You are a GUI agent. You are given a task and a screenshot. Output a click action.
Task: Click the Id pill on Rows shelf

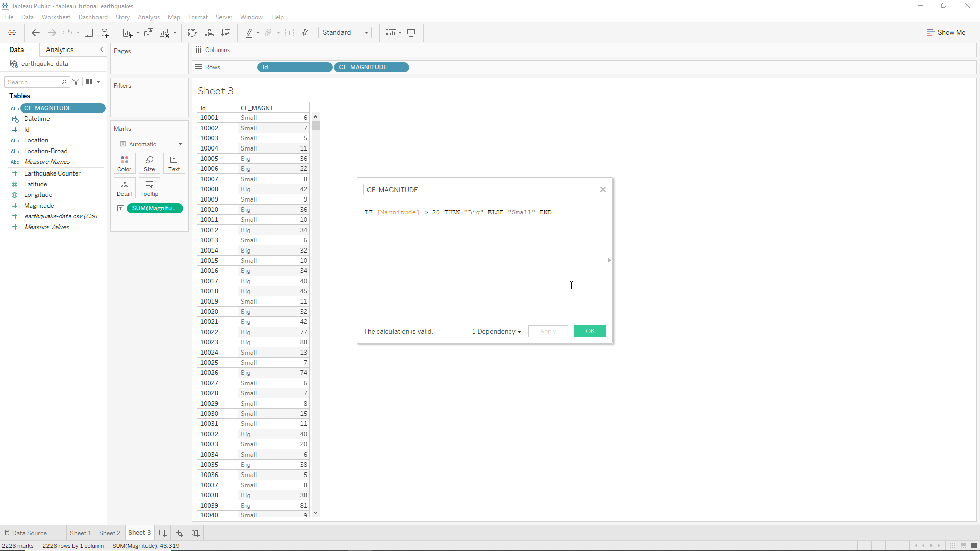295,67
